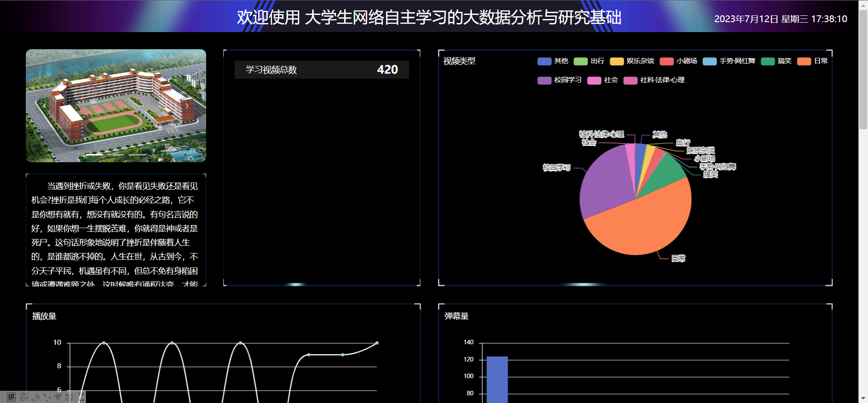The image size is (868, 403).
Task: Select the tall blue bar in 弹幕量 chart
Action: 497,380
